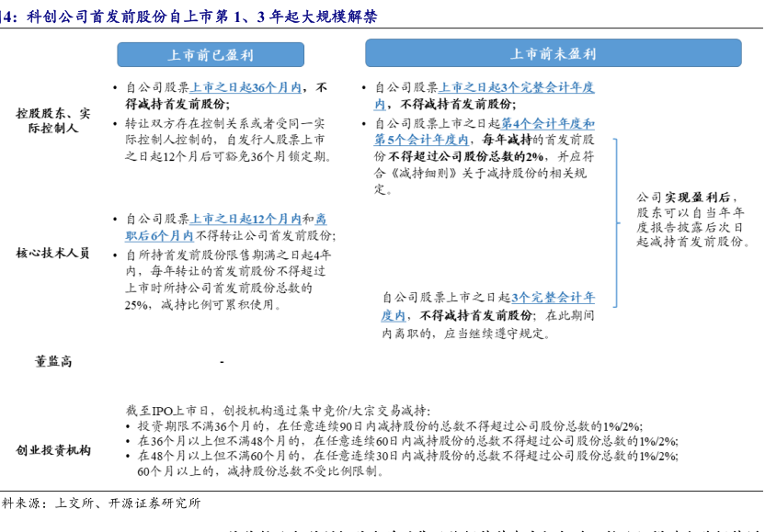Click the line 截至IPO上市日 introduction
This screenshot has height=532, width=765.
tap(277, 412)
